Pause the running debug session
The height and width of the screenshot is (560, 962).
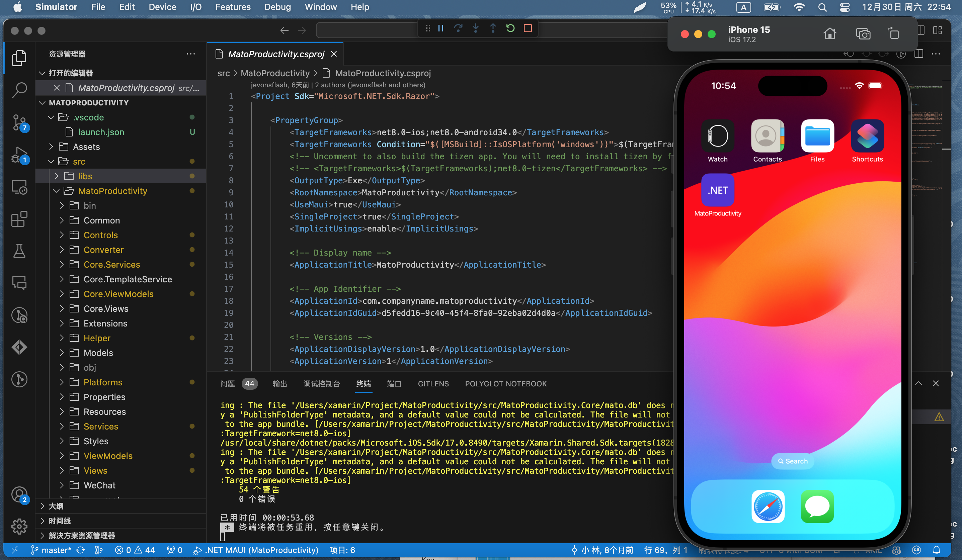[441, 28]
